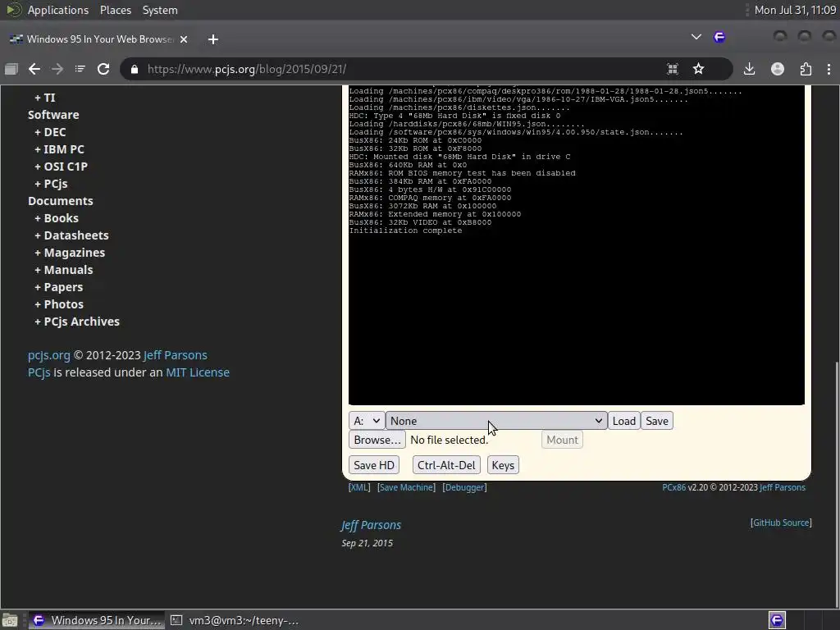Click the Load diskette button
The image size is (840, 630).
pos(624,421)
